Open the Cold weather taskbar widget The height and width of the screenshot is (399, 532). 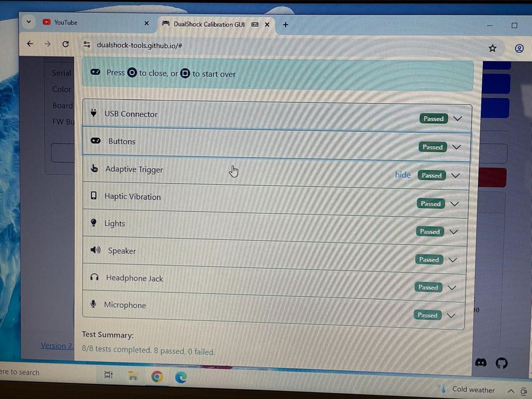(x=467, y=389)
